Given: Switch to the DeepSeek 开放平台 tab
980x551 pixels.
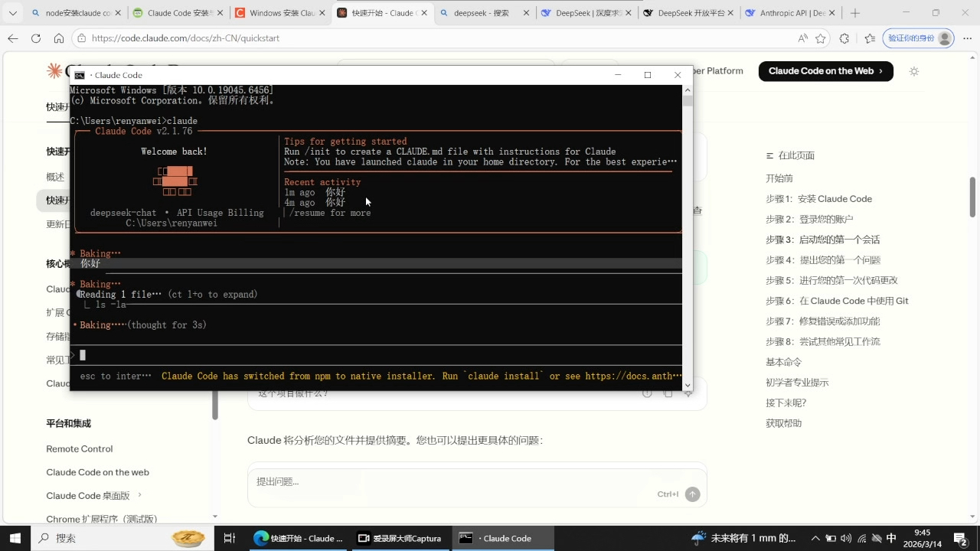Looking at the screenshot, I should coord(688,13).
